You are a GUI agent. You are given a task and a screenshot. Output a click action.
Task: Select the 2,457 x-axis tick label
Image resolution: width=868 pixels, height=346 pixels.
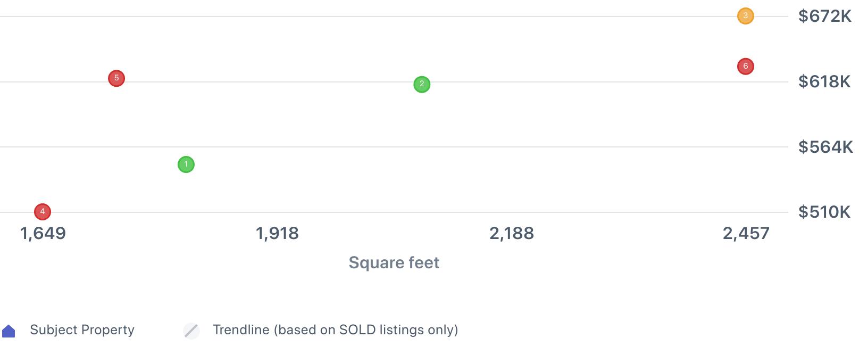coord(746,233)
